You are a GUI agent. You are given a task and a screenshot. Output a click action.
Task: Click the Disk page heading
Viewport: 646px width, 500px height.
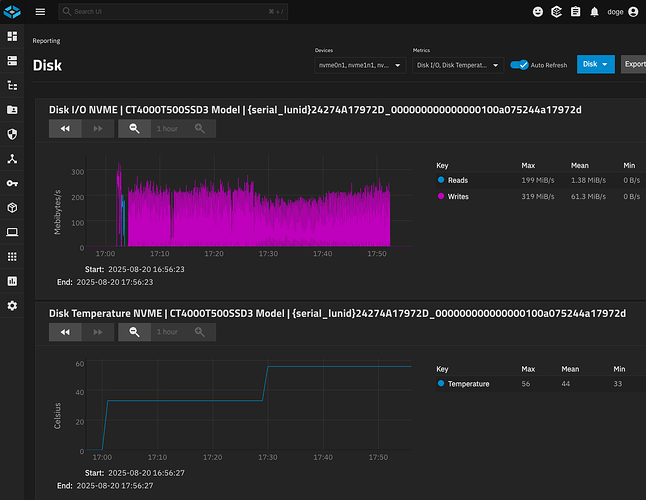pyautogui.click(x=47, y=65)
